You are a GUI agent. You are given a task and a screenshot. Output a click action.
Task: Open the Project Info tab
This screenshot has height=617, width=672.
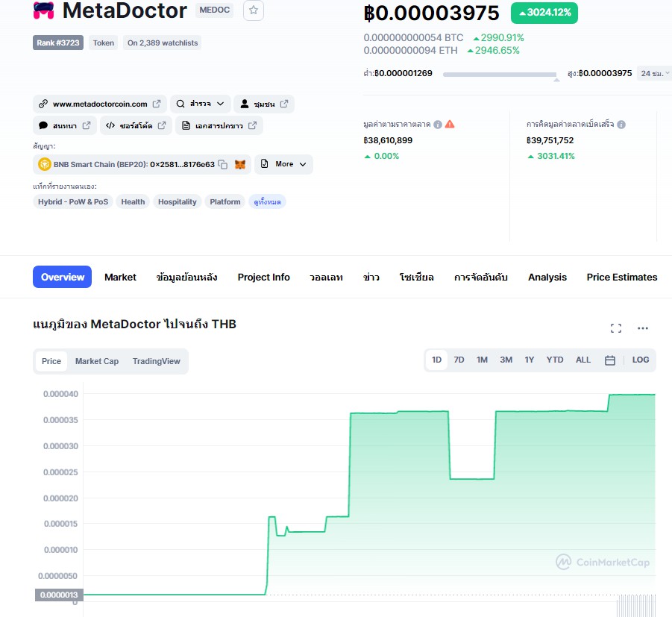coord(263,278)
